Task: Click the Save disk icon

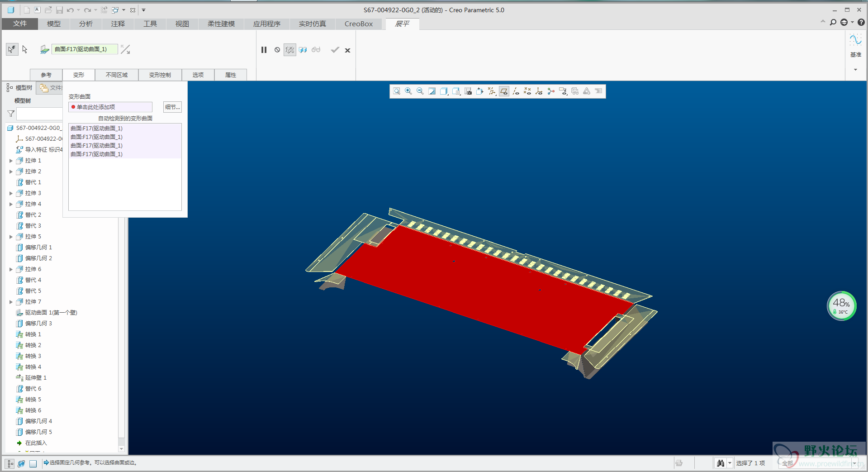Action: 59,10
